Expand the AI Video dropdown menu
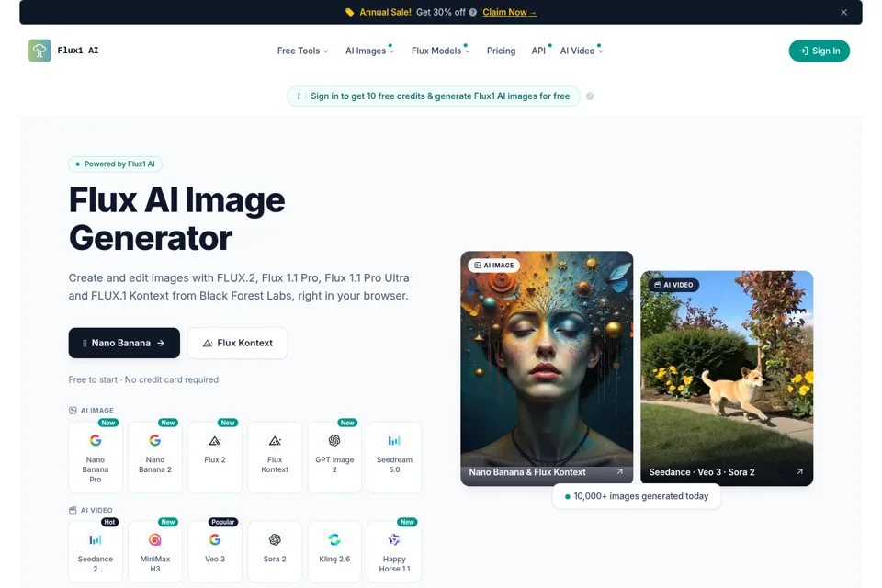The height and width of the screenshot is (588, 882). tap(581, 51)
